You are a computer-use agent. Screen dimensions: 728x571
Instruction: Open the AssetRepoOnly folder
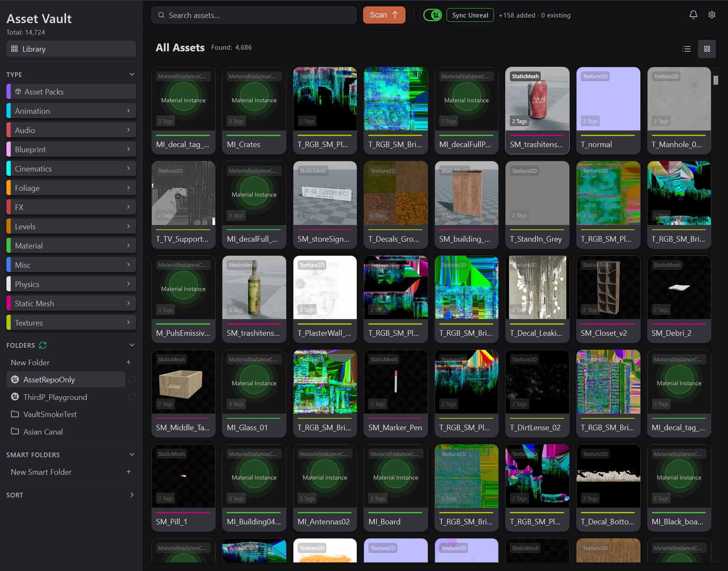tap(66, 379)
